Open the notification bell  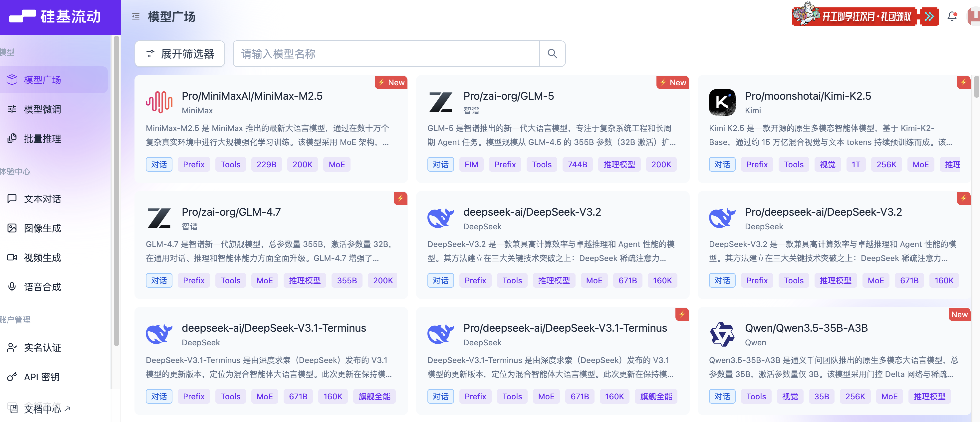click(x=952, y=16)
